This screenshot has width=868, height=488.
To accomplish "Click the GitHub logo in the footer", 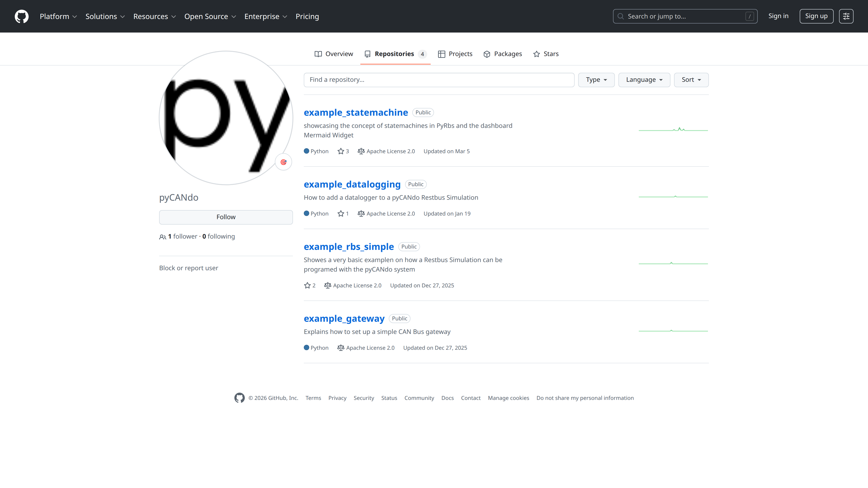I will [240, 398].
